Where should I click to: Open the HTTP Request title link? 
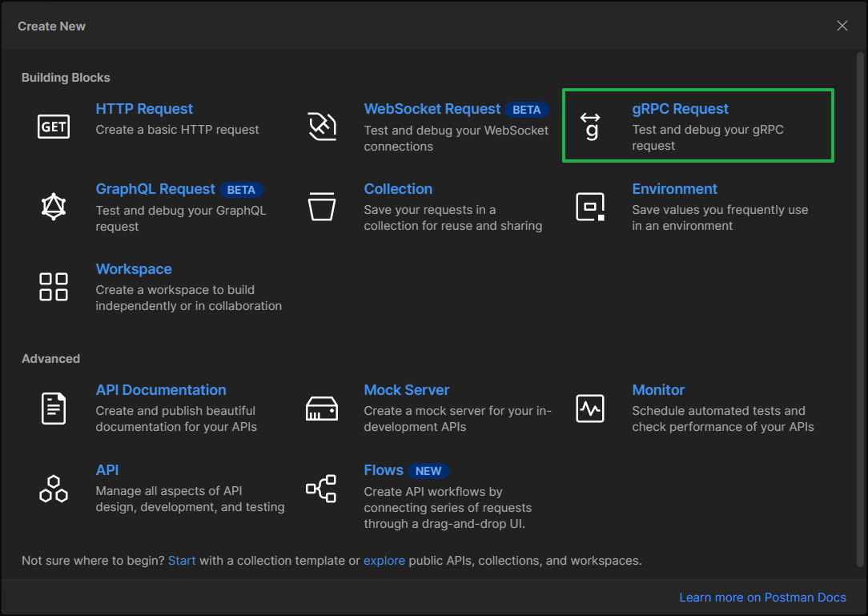pyautogui.click(x=144, y=109)
